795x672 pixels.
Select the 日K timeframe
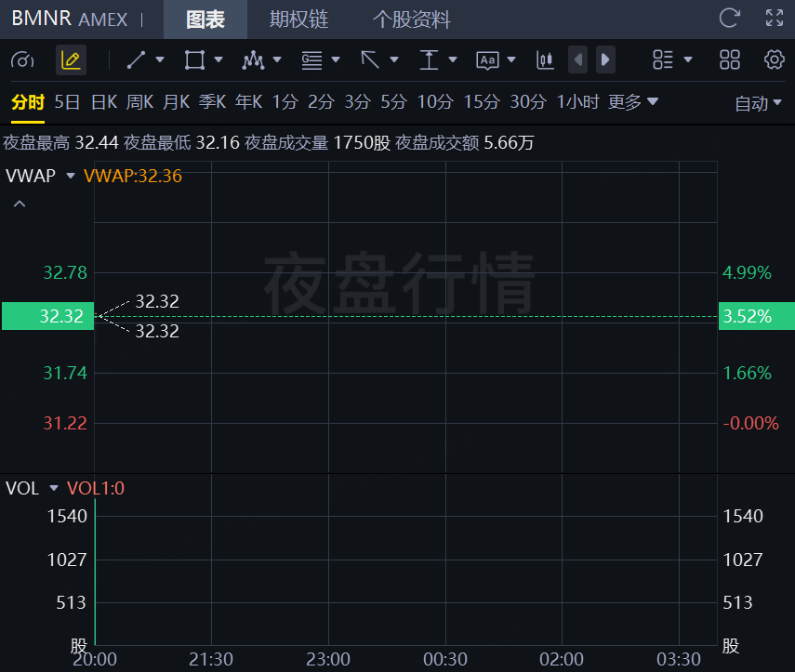pyautogui.click(x=104, y=102)
